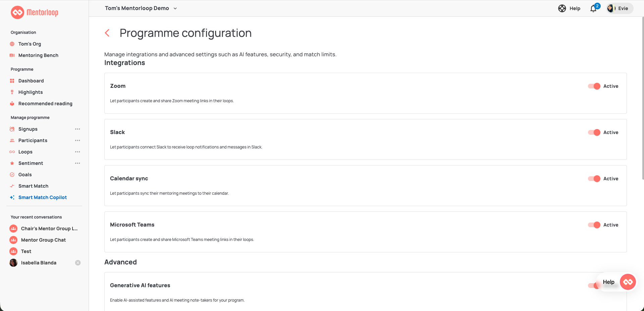644x311 pixels.
Task: Open the Mentor Group Chat conversation
Action: pos(43,240)
